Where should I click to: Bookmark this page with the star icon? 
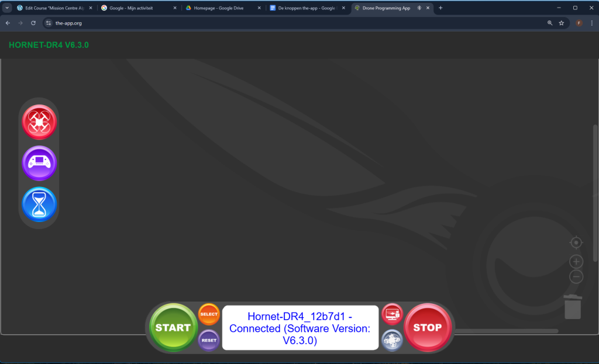point(562,23)
